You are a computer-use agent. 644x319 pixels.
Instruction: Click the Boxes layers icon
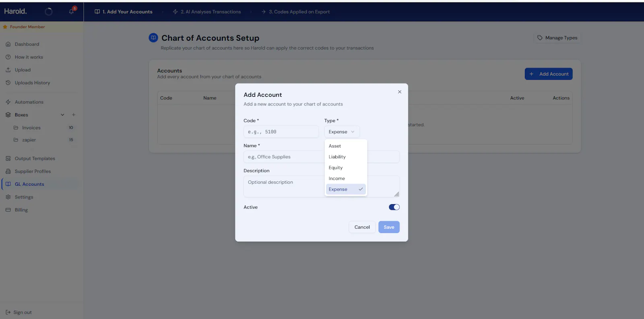click(x=8, y=115)
